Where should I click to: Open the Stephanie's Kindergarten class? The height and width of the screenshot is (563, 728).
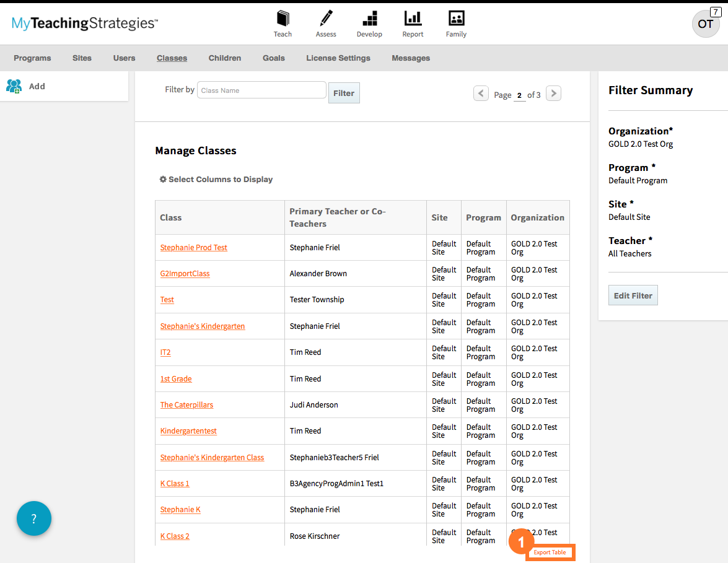pos(203,326)
